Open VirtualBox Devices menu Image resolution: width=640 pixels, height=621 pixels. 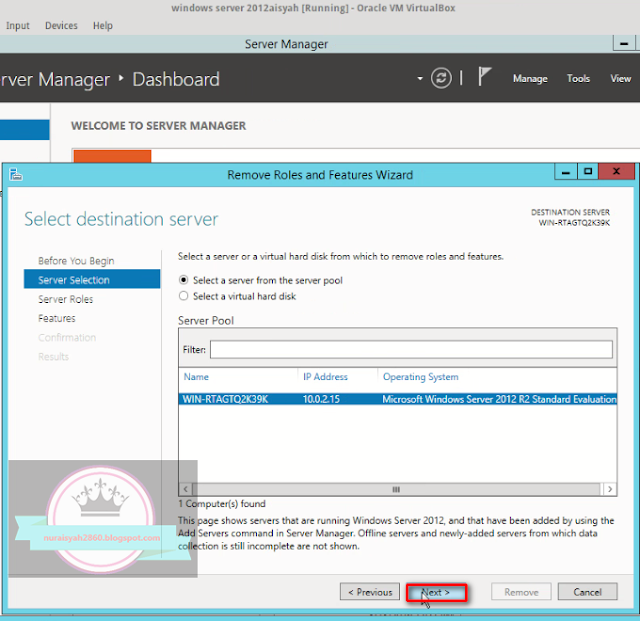pyautogui.click(x=61, y=26)
